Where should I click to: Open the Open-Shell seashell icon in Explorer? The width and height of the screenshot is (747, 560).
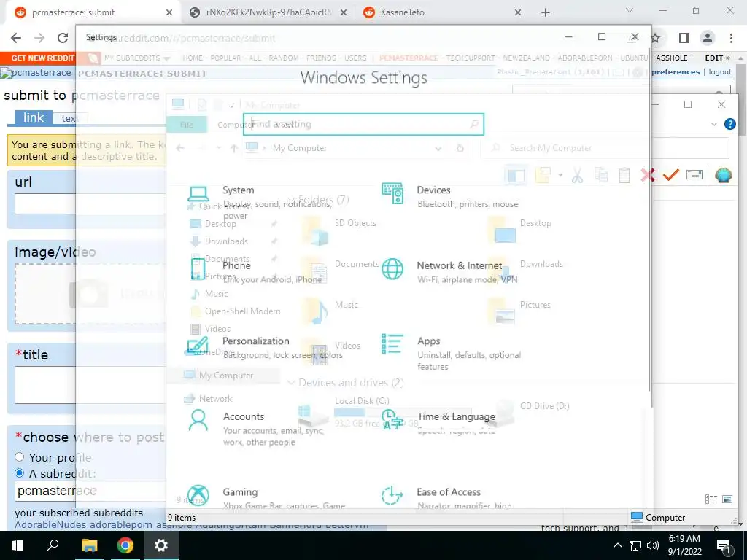click(723, 175)
